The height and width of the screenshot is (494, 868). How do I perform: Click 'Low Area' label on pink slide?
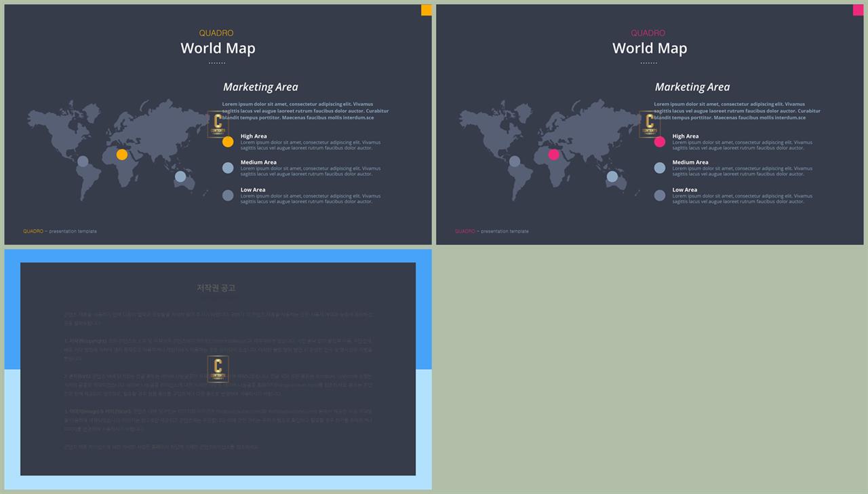pos(685,190)
